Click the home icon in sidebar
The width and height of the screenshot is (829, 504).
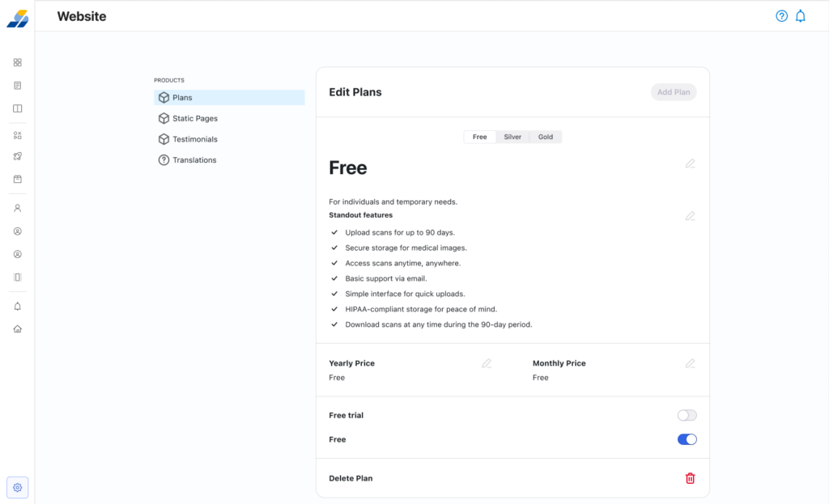[18, 329]
